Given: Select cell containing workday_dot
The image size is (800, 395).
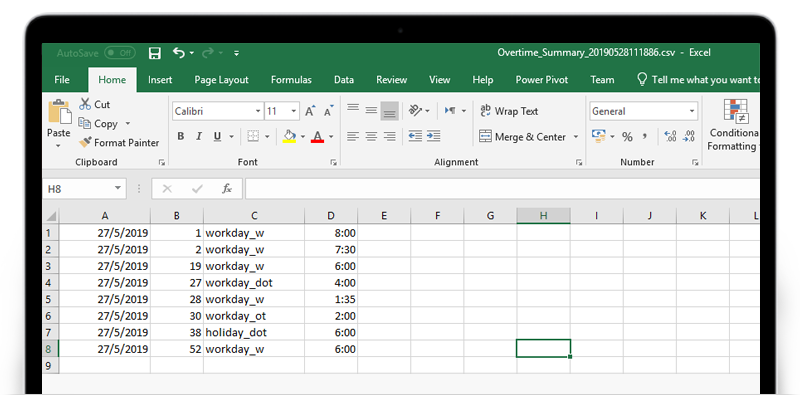Looking at the screenshot, I should click(254, 283).
